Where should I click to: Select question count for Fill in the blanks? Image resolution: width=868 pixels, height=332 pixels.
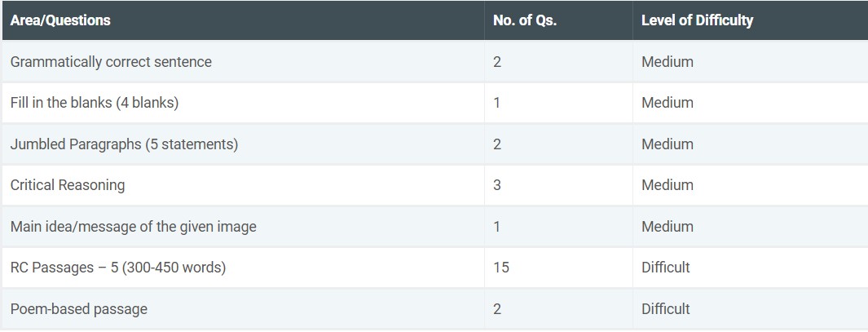(497, 103)
